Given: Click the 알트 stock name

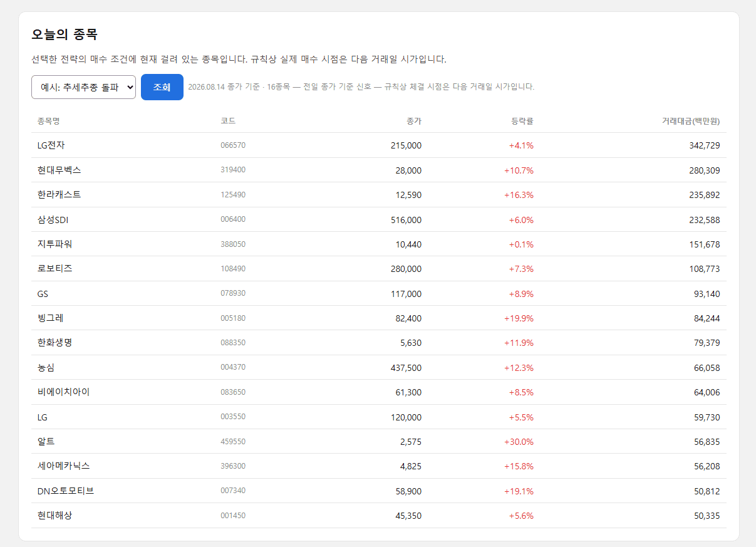Looking at the screenshot, I should [x=46, y=442].
